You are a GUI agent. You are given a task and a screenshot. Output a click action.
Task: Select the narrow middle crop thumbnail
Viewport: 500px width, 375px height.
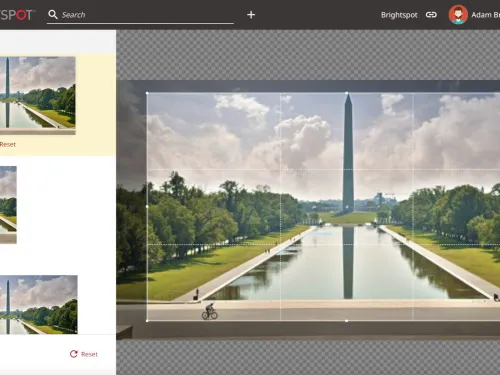[8, 205]
